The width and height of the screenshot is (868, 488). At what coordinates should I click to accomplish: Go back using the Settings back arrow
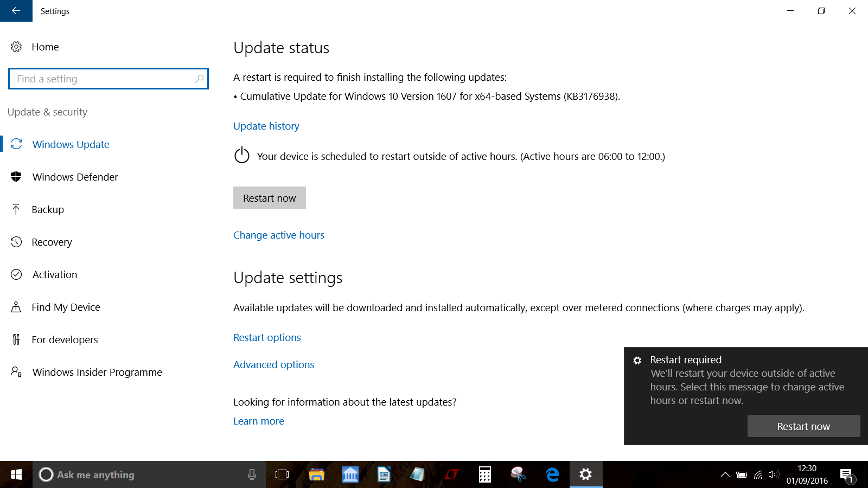click(x=16, y=11)
